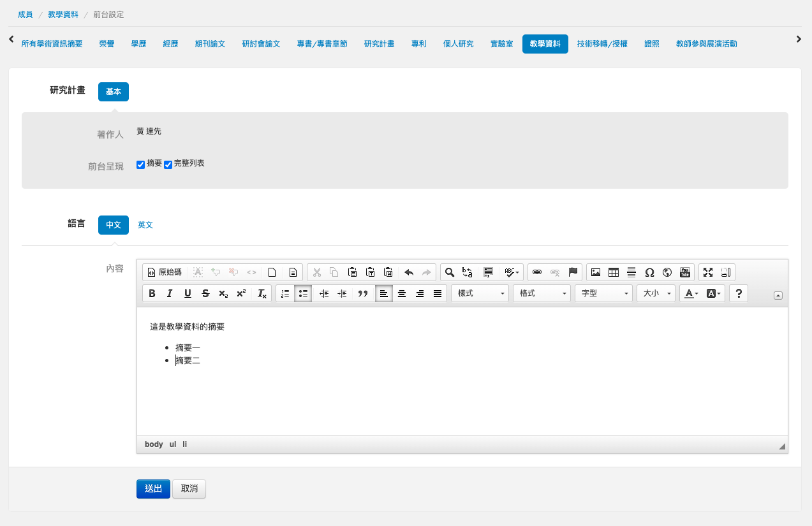812x526 pixels.
Task: Open the find (magnifier) tool
Action: pos(450,272)
